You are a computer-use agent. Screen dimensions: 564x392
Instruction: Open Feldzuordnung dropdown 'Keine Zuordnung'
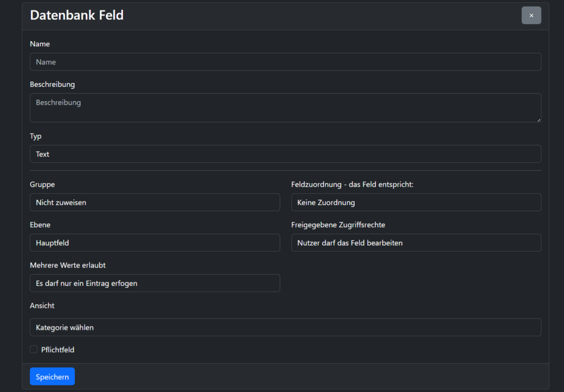tap(416, 203)
